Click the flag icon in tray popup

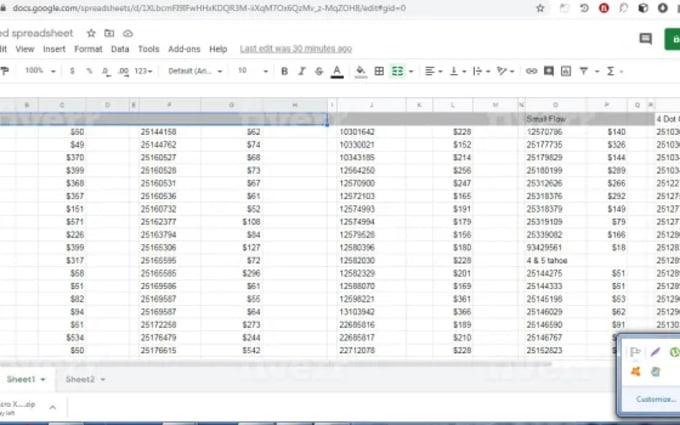635,352
